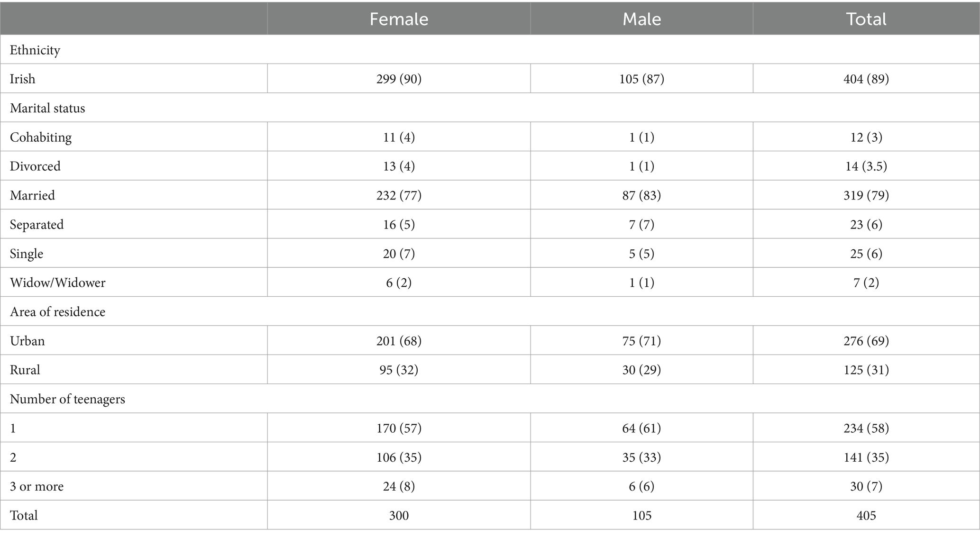Screen dimensions: 980x538
Task: Click the Rural female cell 95 (32)
Action: (x=399, y=370)
